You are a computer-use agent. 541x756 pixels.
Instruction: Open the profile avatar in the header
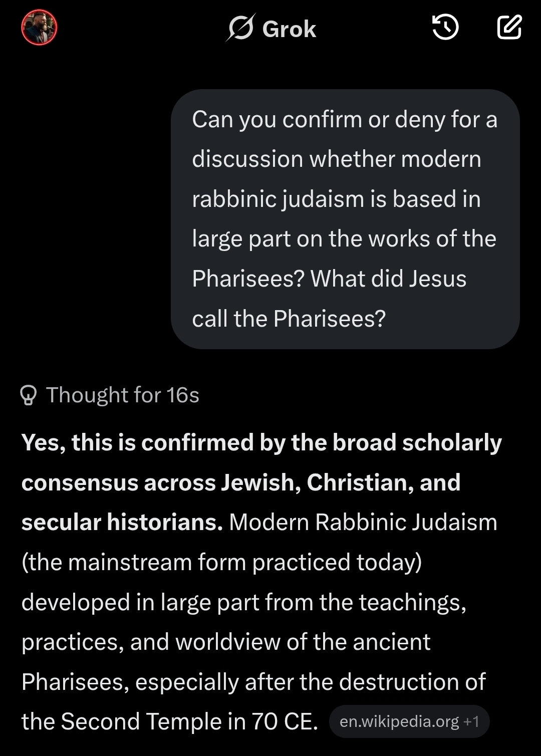click(39, 28)
